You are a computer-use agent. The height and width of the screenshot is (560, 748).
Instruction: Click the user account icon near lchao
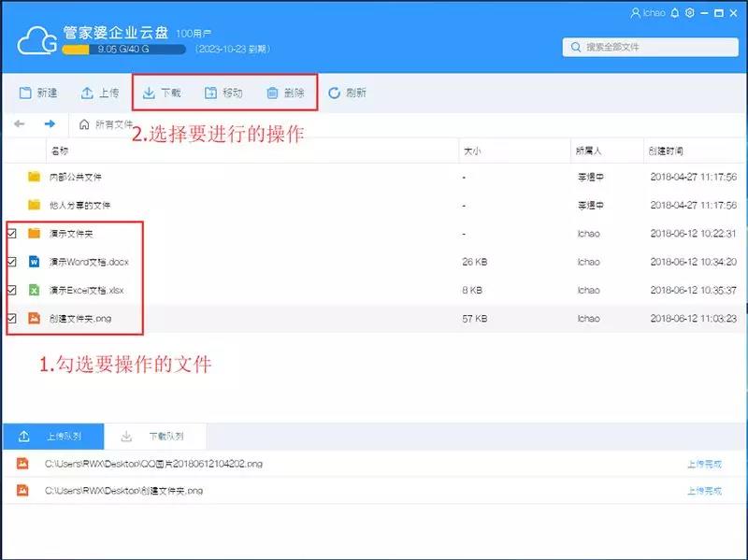(635, 13)
